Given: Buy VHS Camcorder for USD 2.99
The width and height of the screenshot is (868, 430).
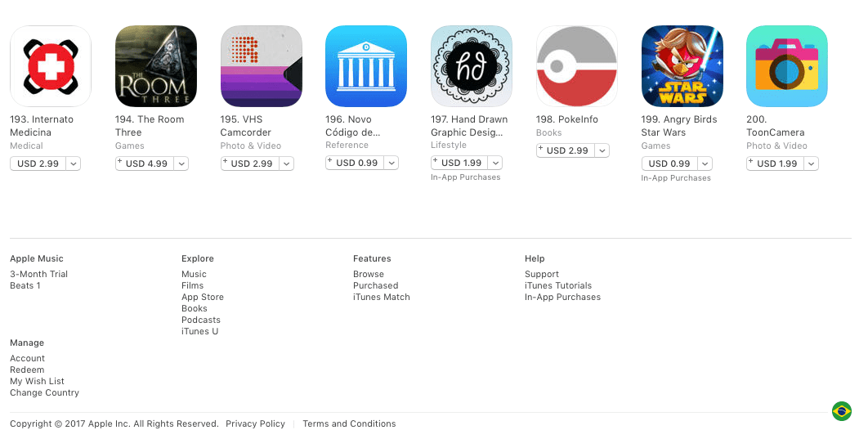Looking at the screenshot, I should point(249,163).
